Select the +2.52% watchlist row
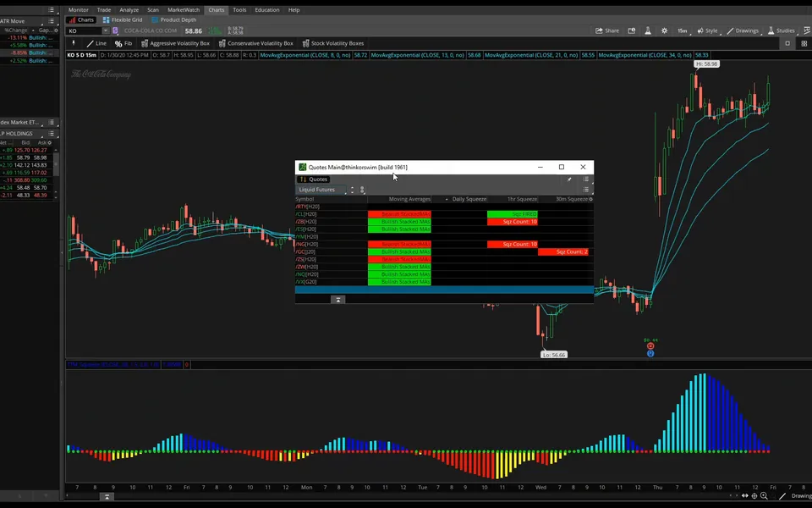The height and width of the screenshot is (508, 812). 30,61
